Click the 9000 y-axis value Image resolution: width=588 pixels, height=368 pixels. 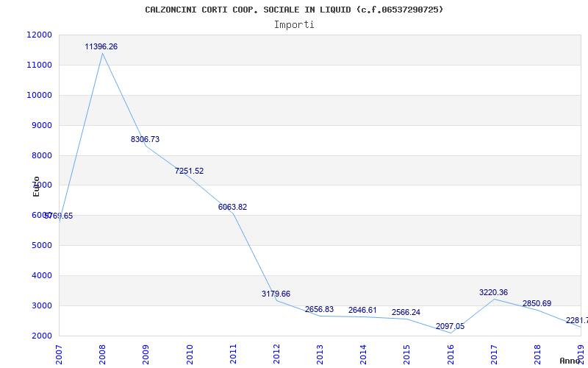click(x=41, y=125)
